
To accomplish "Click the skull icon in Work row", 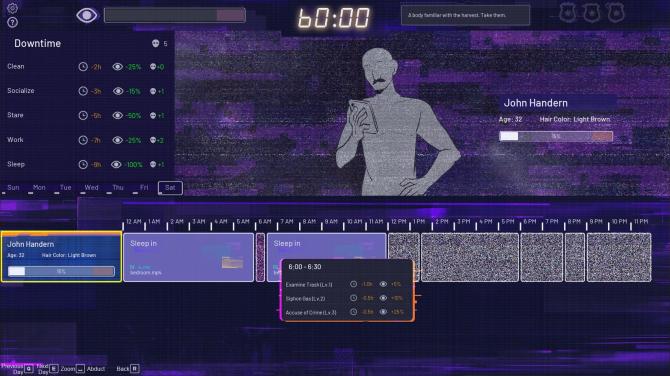I will (153, 140).
